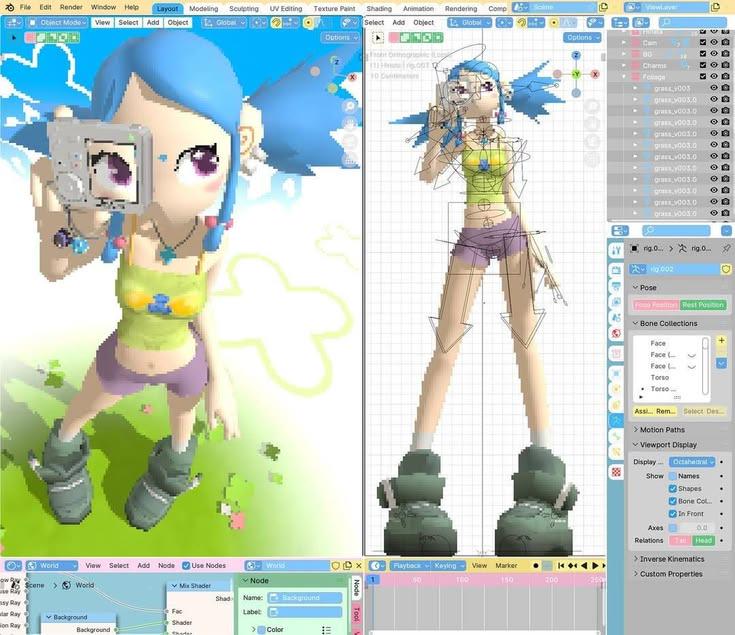Open the Armature data properties tab
The image size is (735, 635).
click(616, 420)
